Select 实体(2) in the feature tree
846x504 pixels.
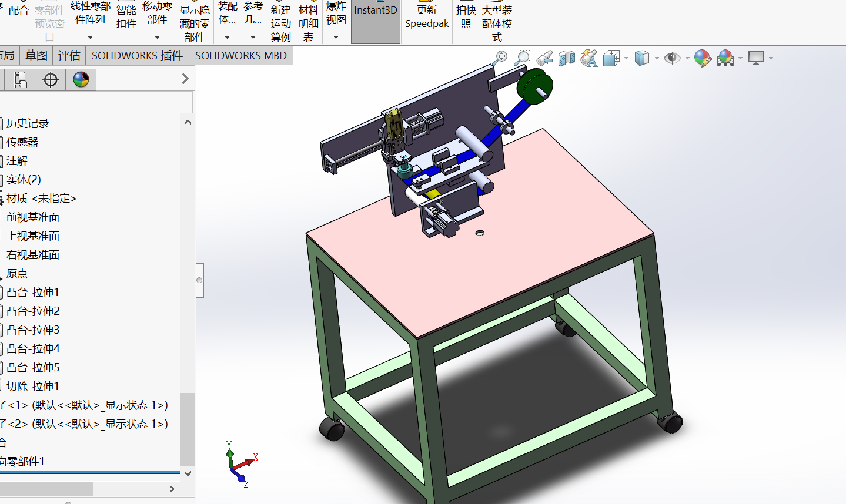(x=24, y=180)
